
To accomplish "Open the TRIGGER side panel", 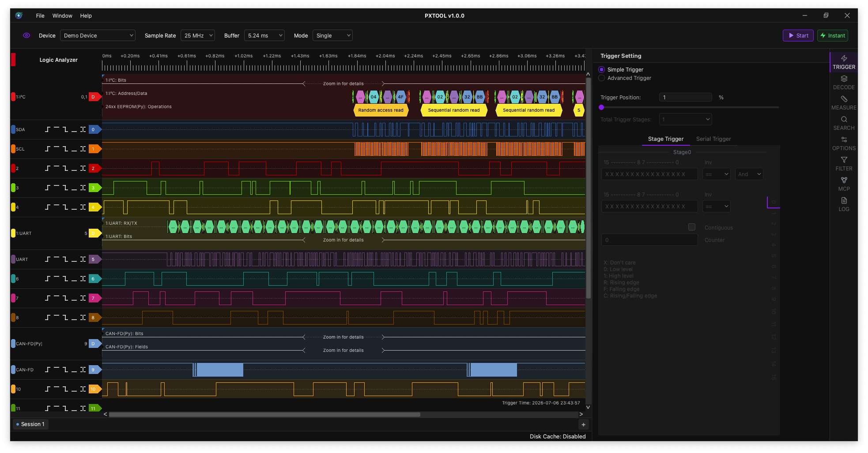I will pos(844,62).
